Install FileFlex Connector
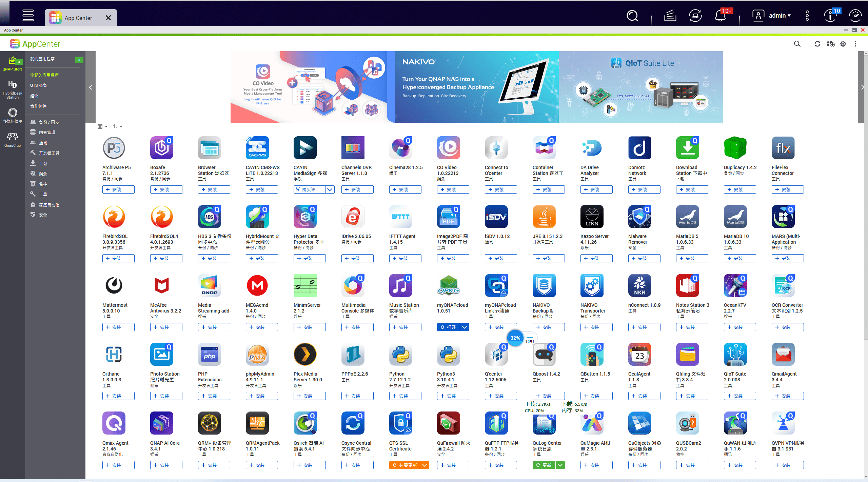The width and height of the screenshot is (868, 482). tap(788, 189)
